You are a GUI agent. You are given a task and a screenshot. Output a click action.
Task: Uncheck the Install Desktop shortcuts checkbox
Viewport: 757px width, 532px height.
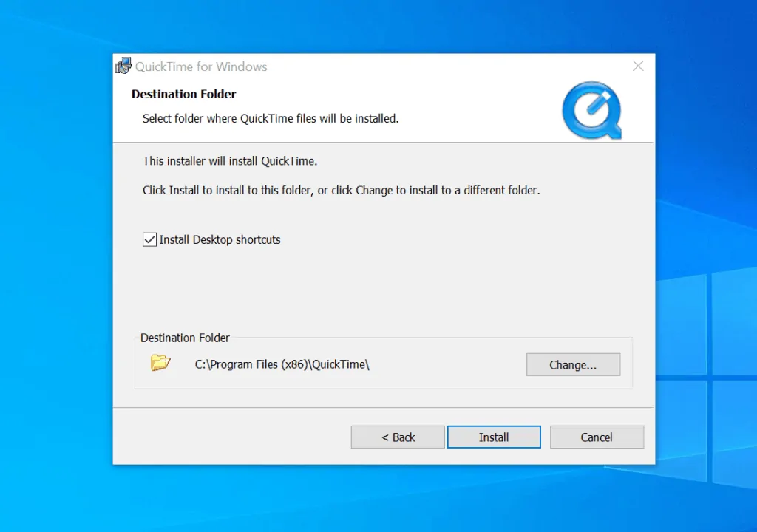(149, 239)
